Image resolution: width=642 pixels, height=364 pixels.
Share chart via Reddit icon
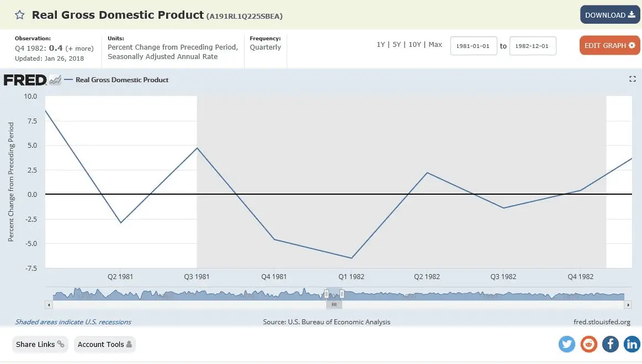(589, 345)
